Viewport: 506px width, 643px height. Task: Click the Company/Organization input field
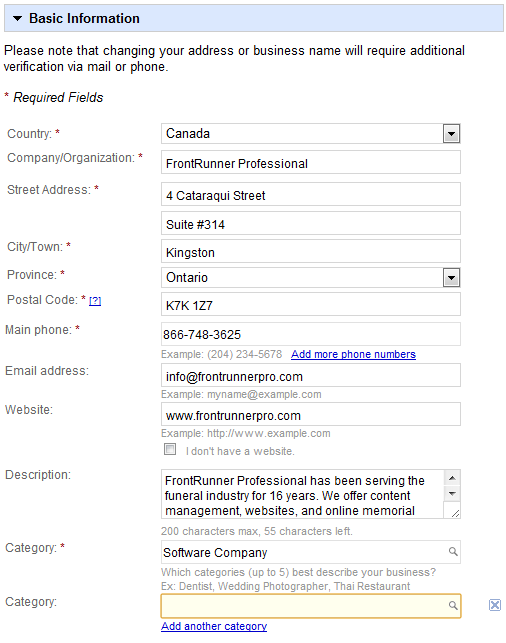point(310,162)
